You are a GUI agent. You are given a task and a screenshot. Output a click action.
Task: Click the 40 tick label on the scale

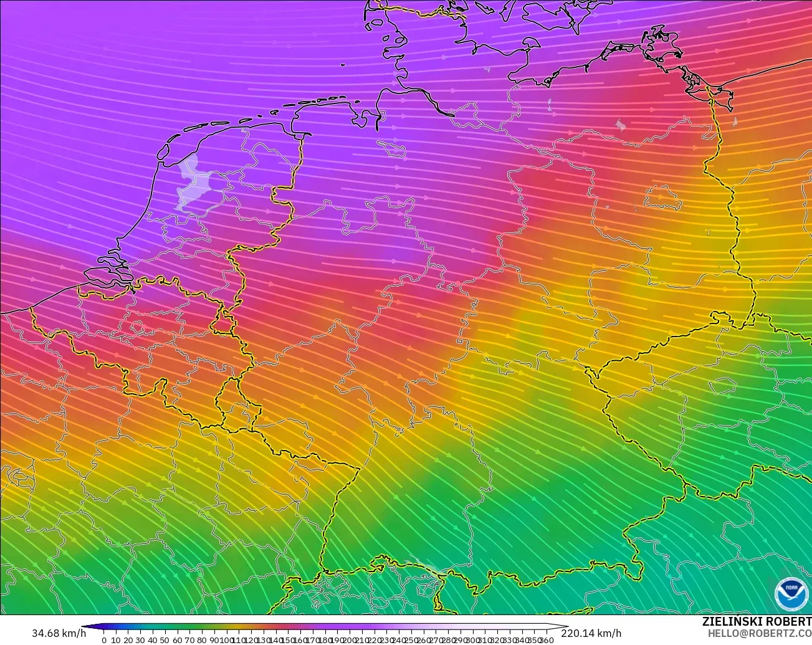click(153, 641)
